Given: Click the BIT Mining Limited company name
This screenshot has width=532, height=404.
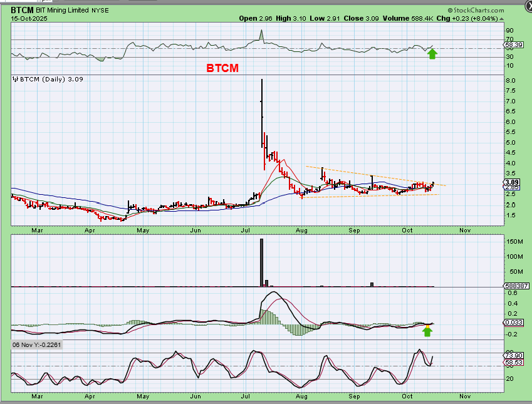Looking at the screenshot, I should tap(63, 10).
